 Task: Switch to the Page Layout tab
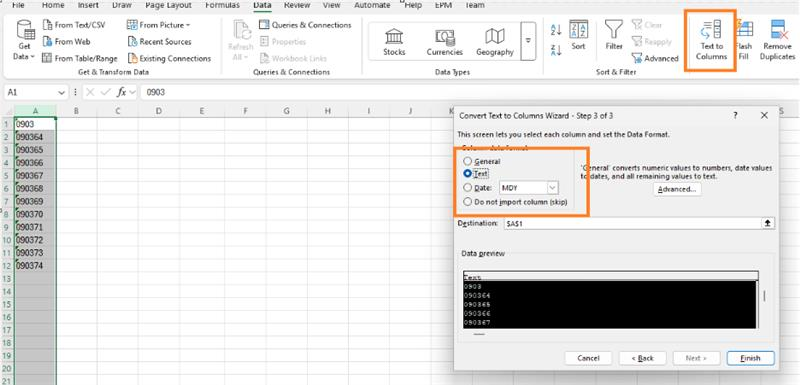168,5
